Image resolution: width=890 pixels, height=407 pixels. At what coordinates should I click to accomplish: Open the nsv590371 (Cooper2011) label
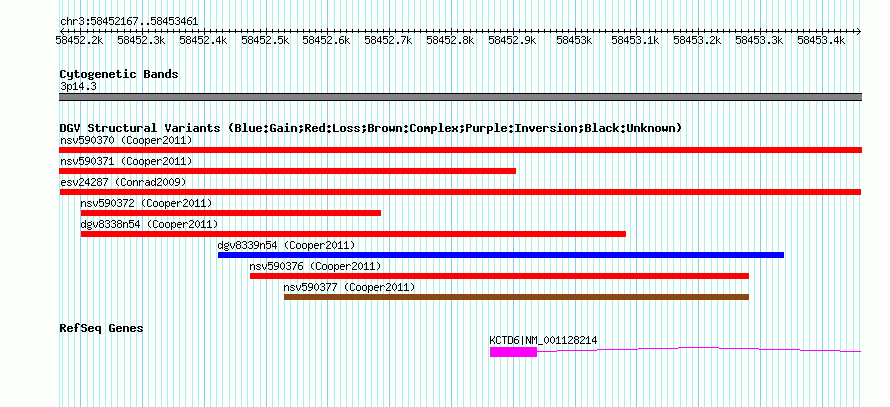(x=126, y=161)
